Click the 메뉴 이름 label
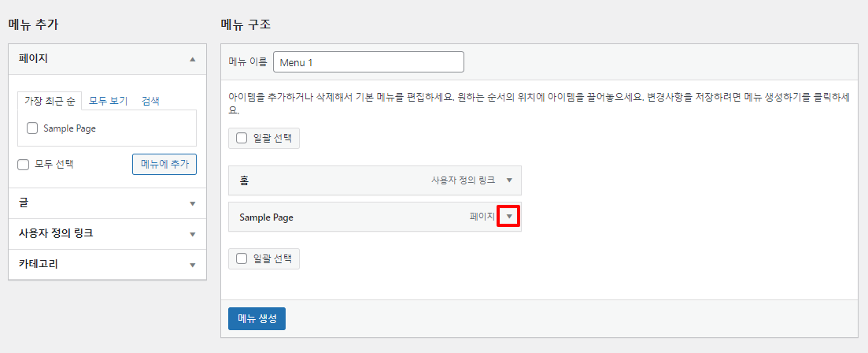The image size is (868, 353). pyautogui.click(x=248, y=62)
